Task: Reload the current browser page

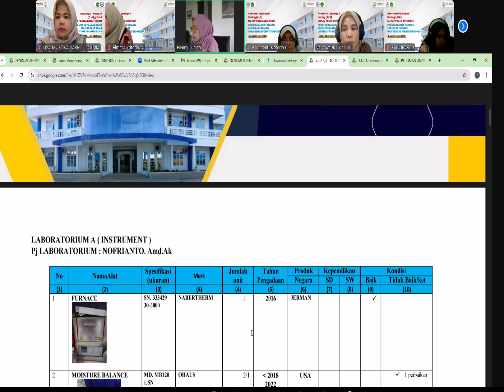Action: tap(21, 75)
